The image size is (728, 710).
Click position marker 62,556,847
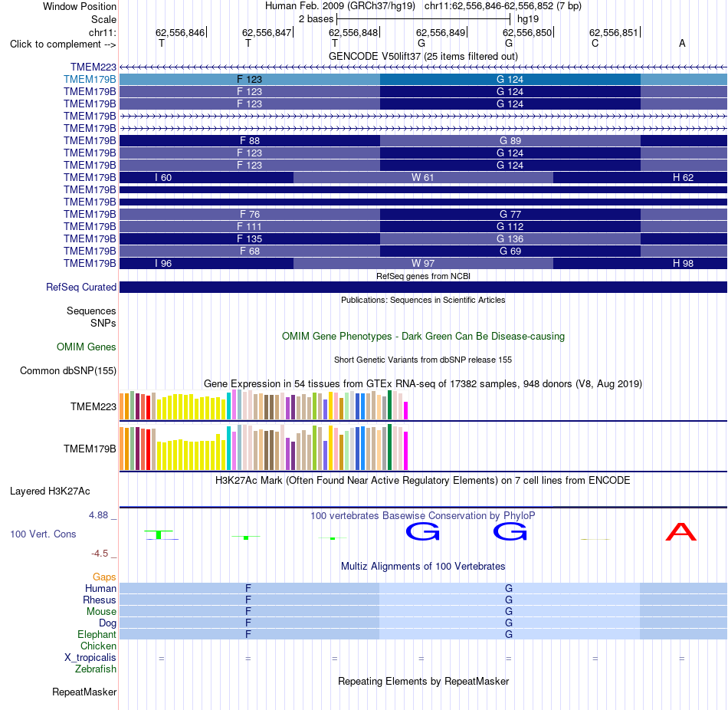268,32
